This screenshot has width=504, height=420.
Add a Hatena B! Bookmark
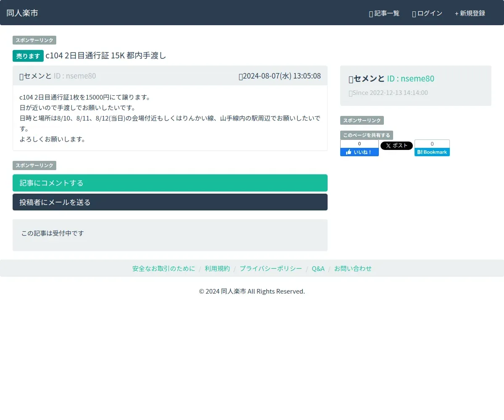[432, 152]
